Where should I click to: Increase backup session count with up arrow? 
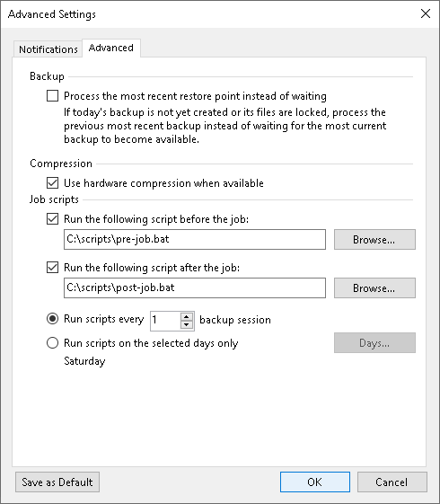(187, 316)
